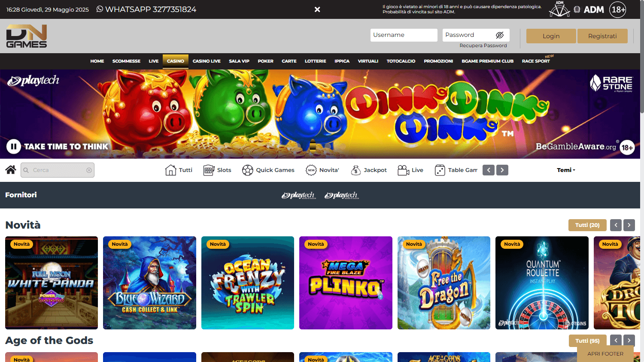
Task: Open the CASINO LIVE tab
Action: pyautogui.click(x=207, y=61)
